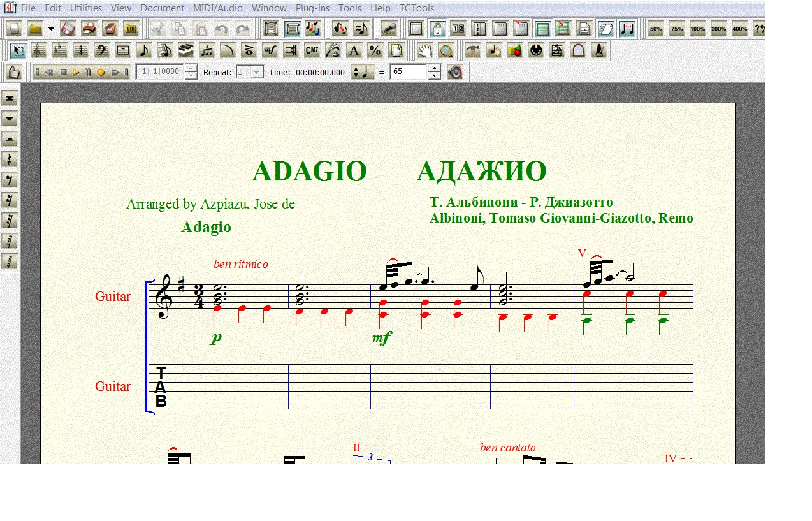Select the eighth rest in the rests palette
The image size is (812, 521).
tap(10, 180)
